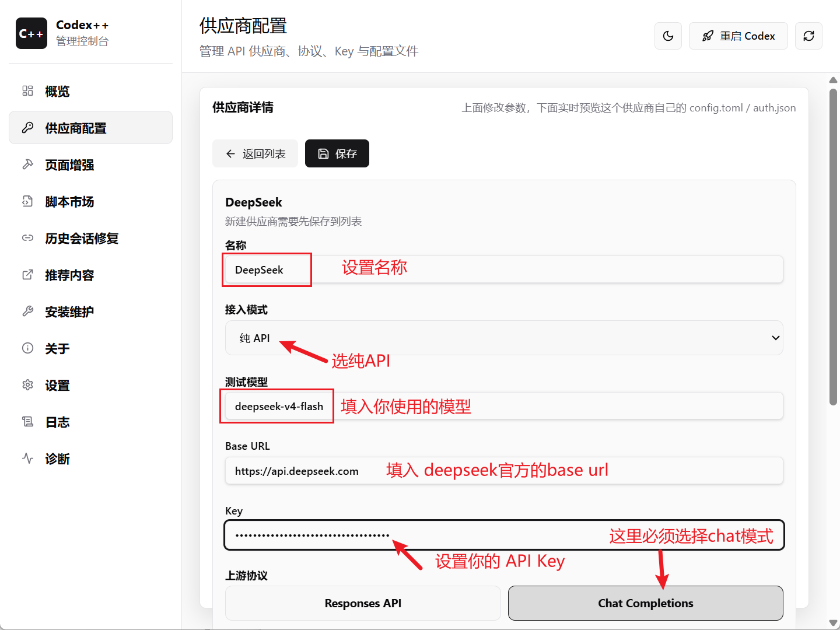This screenshot has width=840, height=630.
Task: Open the 概览 menu item
Action: click(90, 91)
